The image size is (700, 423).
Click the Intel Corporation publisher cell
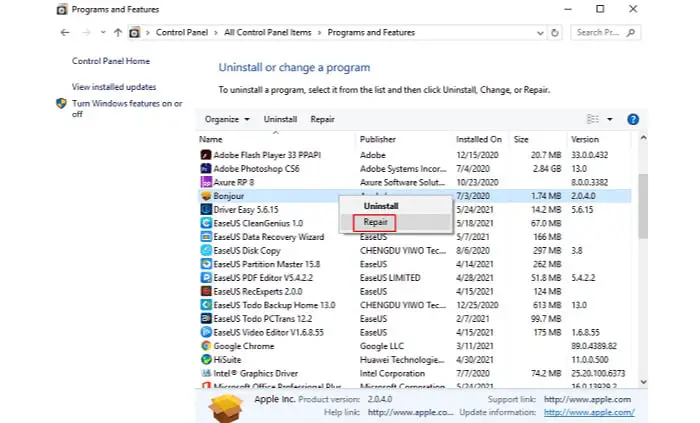(x=392, y=373)
